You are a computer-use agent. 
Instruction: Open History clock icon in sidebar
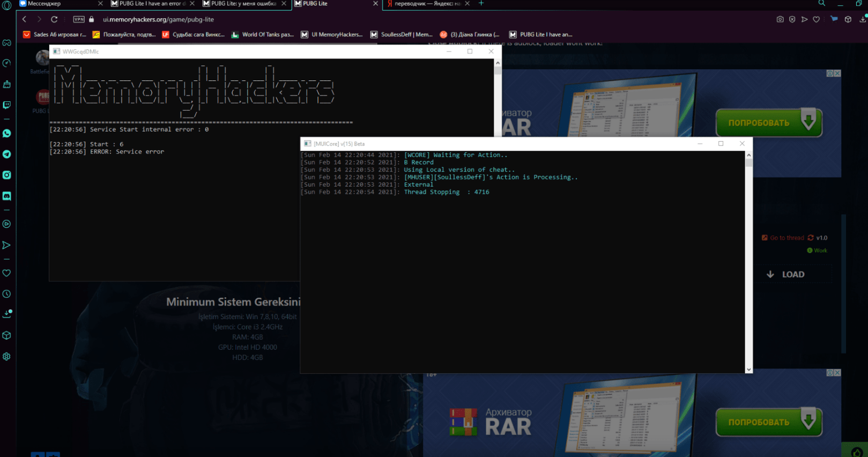(6, 294)
